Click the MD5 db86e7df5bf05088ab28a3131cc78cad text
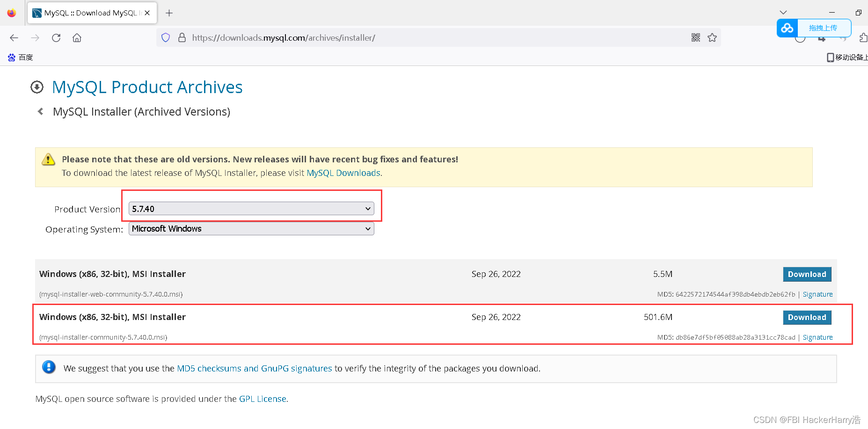The width and height of the screenshot is (868, 429). point(726,337)
